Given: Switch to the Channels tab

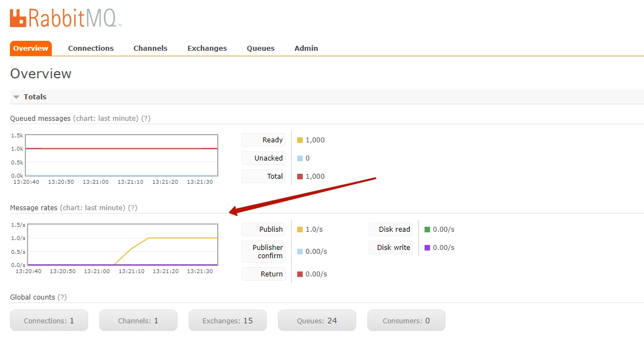Looking at the screenshot, I should coord(151,48).
